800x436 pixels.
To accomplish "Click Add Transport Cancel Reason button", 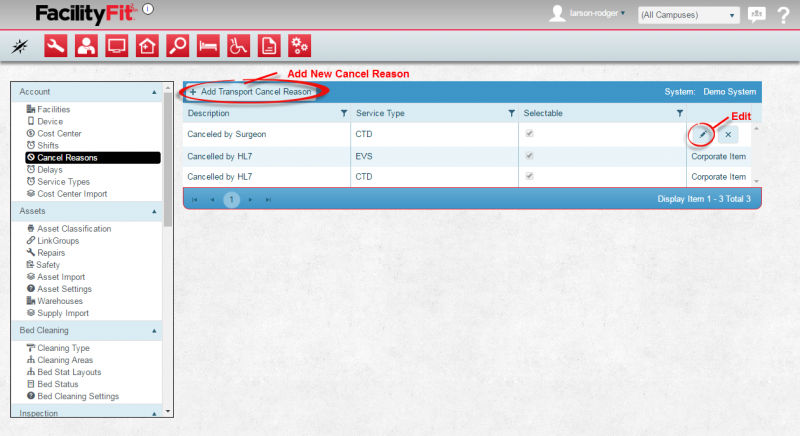I will coord(251,92).
